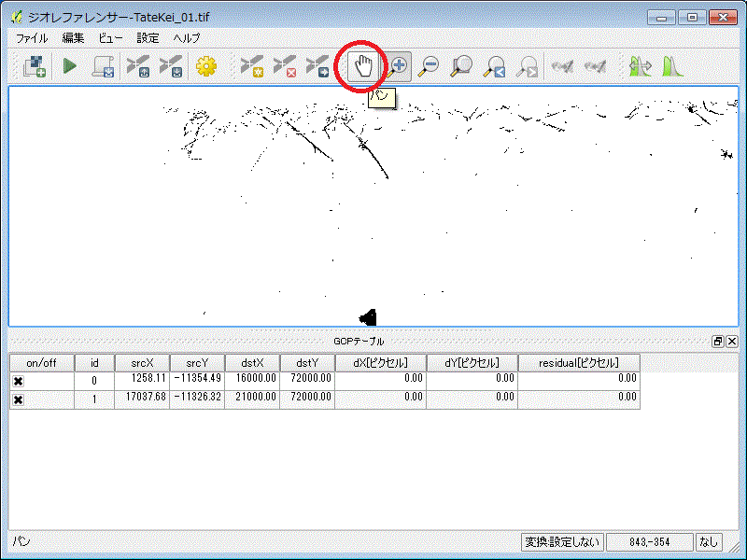747x560 pixels.
Task: Click the dstX cell showing 21000.00
Action: [252, 399]
